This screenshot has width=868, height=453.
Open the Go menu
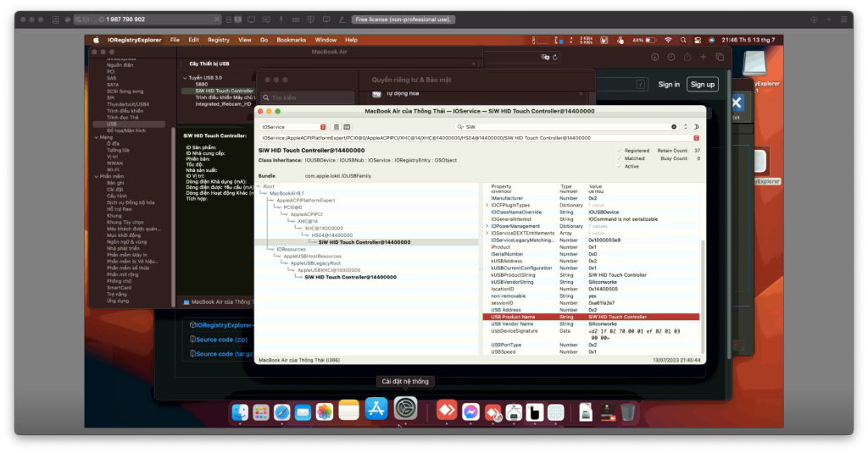click(x=264, y=40)
